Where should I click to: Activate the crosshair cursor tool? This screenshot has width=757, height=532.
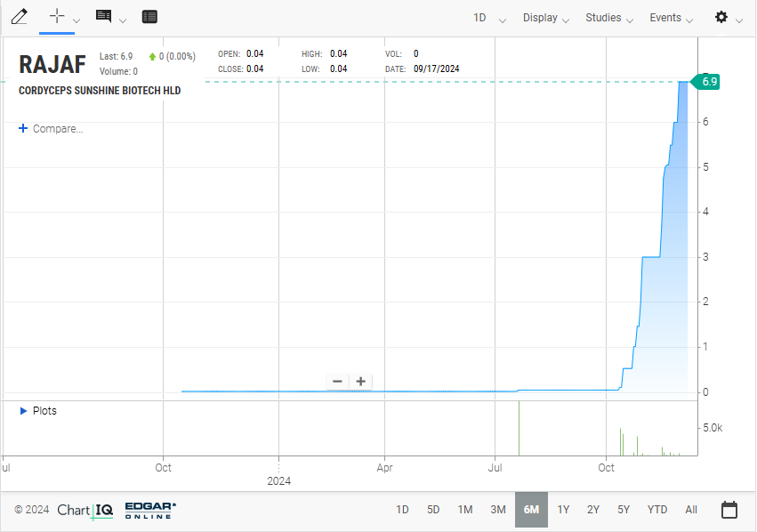(58, 17)
